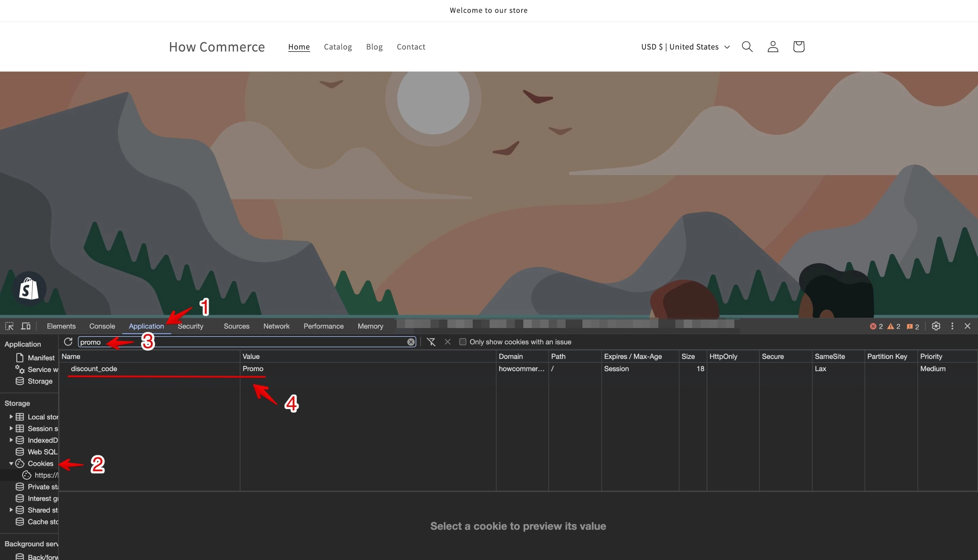The width and height of the screenshot is (978, 560).
Task: Click the How Commerce store logo
Action: pos(217,47)
